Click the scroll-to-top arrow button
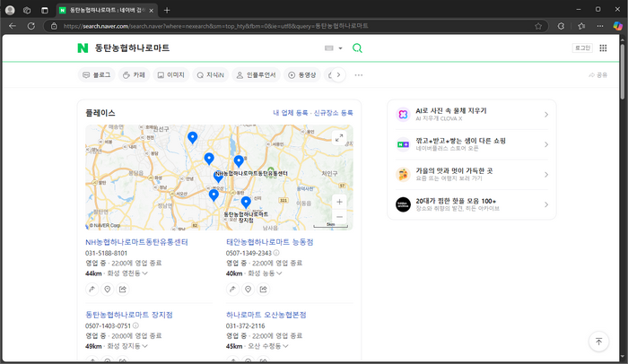The image size is (628, 364). (598, 342)
